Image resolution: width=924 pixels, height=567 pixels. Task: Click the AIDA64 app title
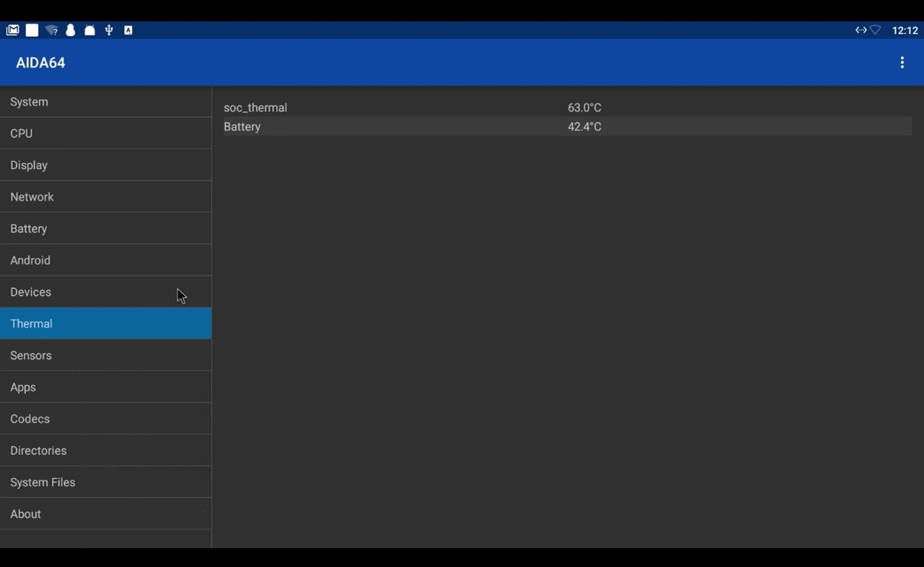tap(40, 63)
